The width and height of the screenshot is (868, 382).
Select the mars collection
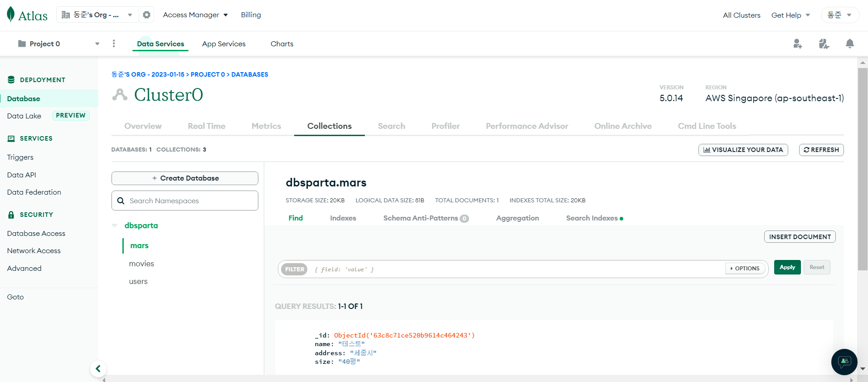[140, 245]
